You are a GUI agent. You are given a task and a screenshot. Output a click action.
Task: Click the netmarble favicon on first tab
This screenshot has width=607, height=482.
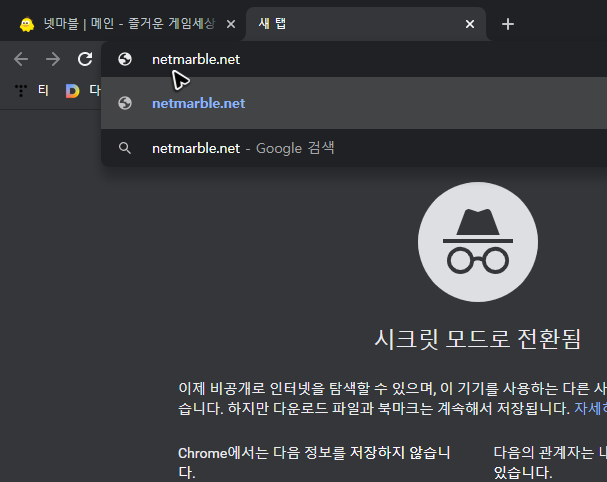click(27, 24)
